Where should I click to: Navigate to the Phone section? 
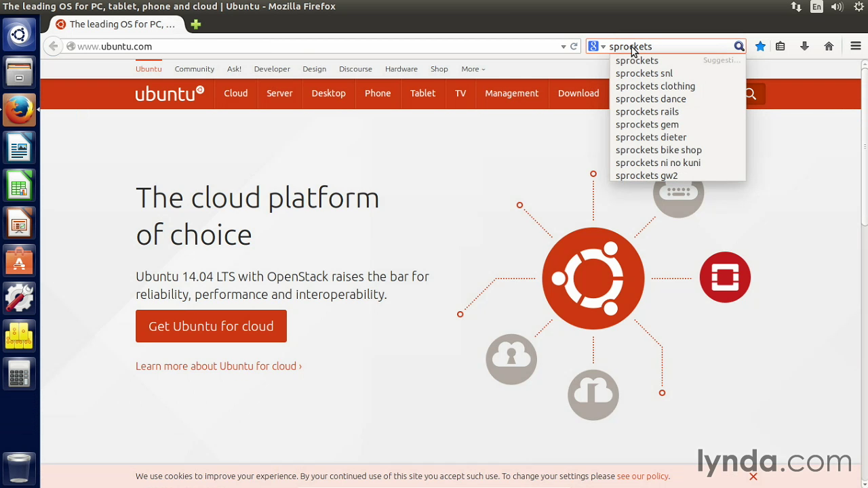coord(378,94)
